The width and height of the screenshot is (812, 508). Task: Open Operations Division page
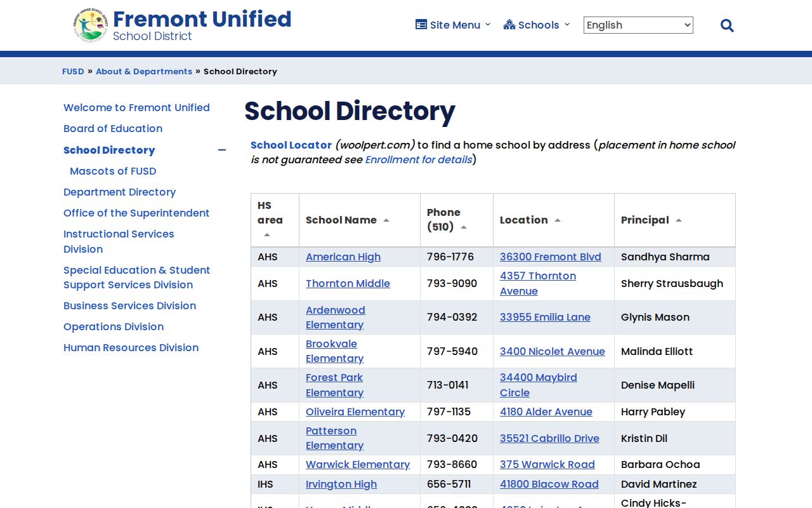point(114,326)
